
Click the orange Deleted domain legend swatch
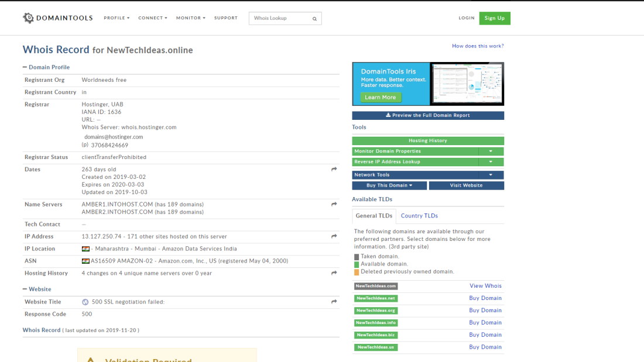click(357, 272)
